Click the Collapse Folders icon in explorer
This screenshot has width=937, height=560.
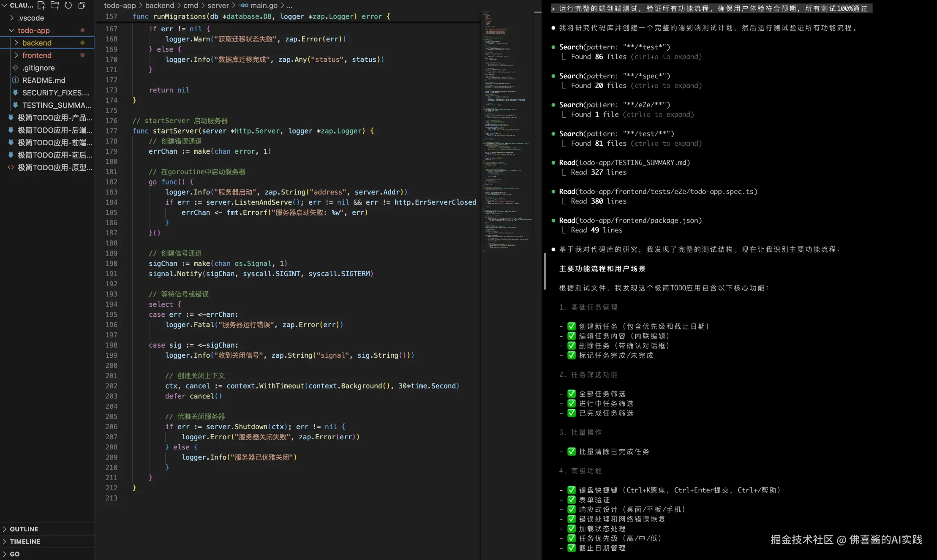(82, 5)
